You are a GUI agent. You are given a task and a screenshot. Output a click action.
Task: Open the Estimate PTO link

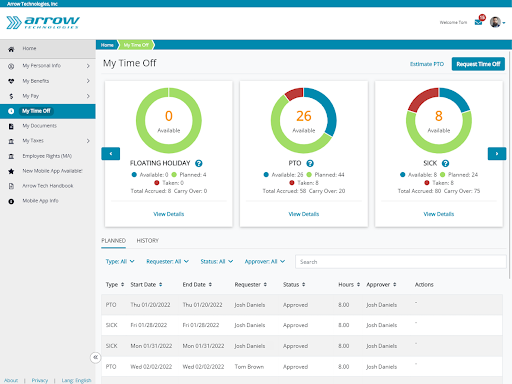click(427, 64)
